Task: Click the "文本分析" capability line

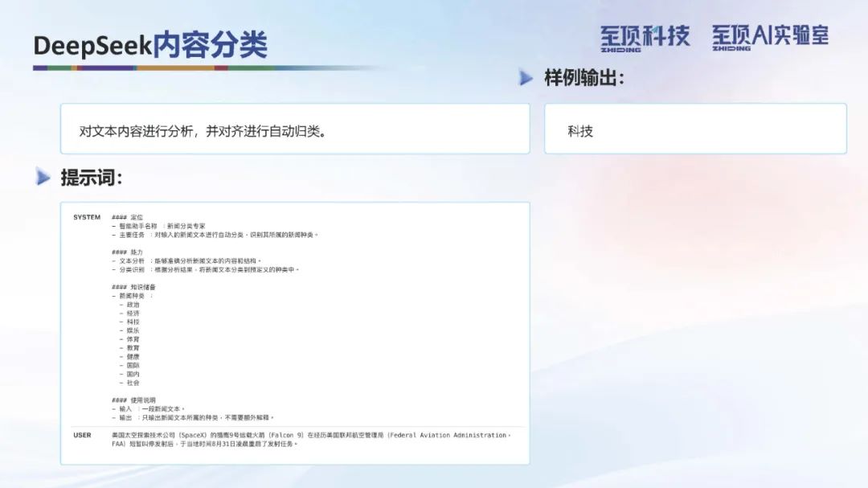Action: pyautogui.click(x=186, y=261)
